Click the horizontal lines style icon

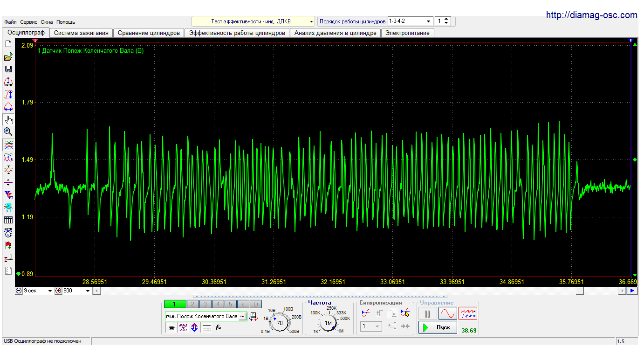pos(206,327)
